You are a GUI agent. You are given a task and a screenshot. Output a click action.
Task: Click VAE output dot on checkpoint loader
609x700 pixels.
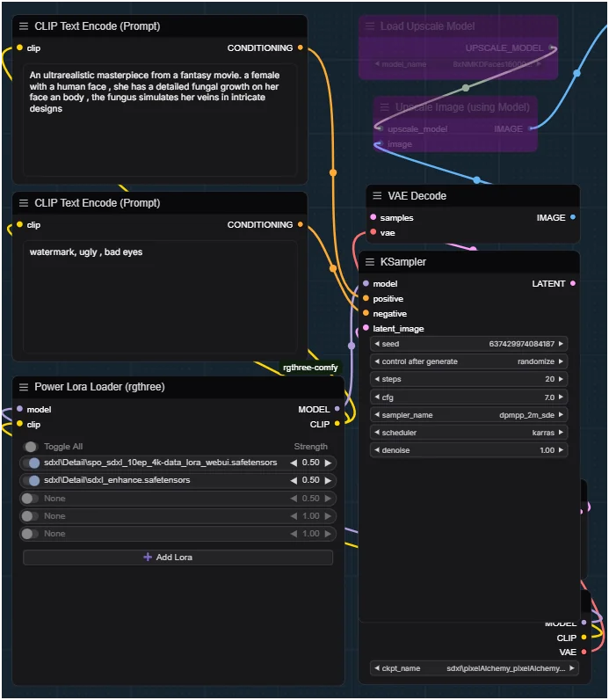(x=584, y=653)
